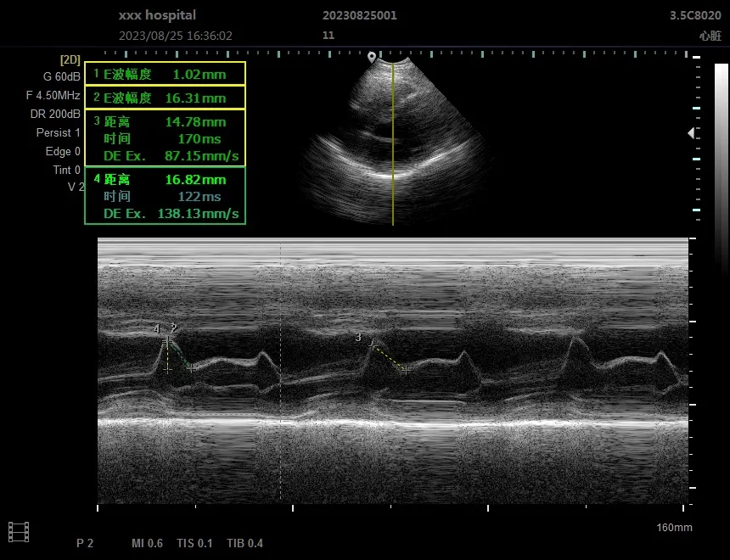
Task: Click the MI 0.6 indicator
Action: [x=147, y=543]
